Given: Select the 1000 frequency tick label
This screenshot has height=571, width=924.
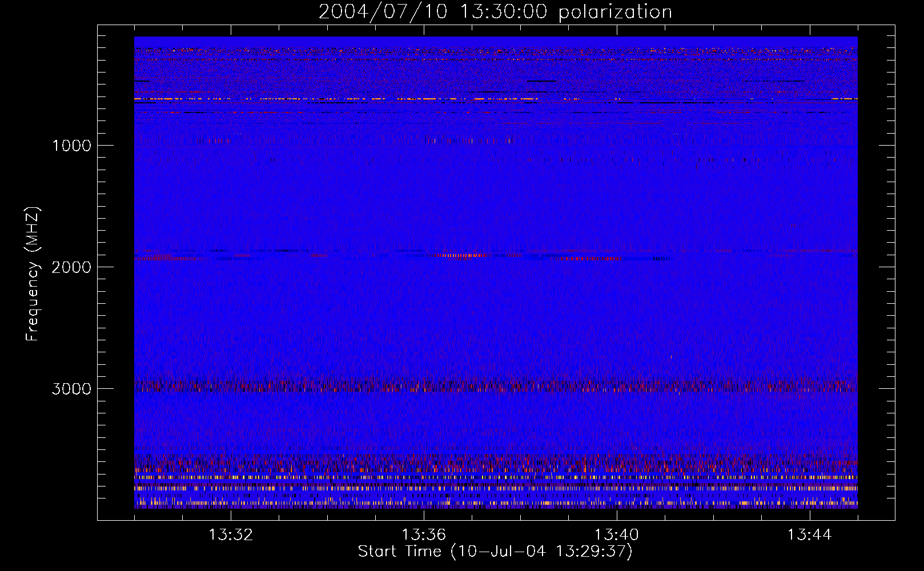Looking at the screenshot, I should pos(71,146).
